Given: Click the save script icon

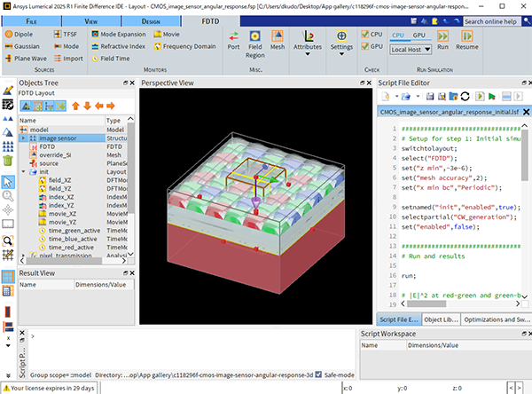Looking at the screenshot, I should pyautogui.click(x=430, y=97).
